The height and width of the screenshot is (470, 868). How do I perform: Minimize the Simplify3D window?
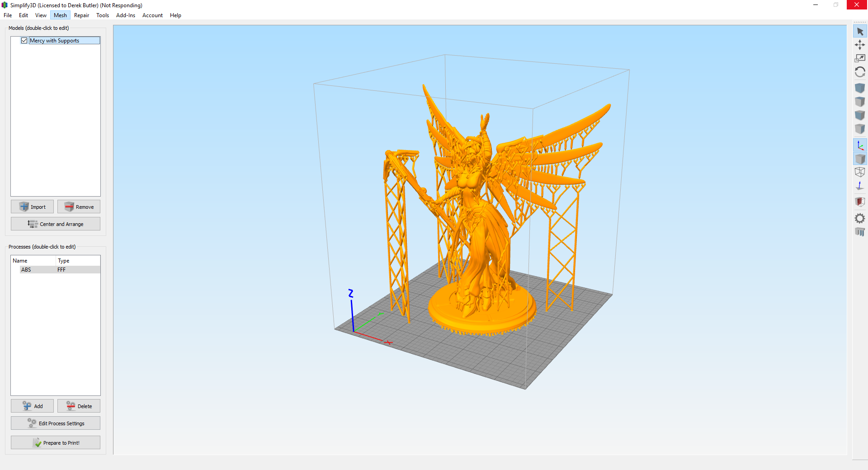click(816, 5)
